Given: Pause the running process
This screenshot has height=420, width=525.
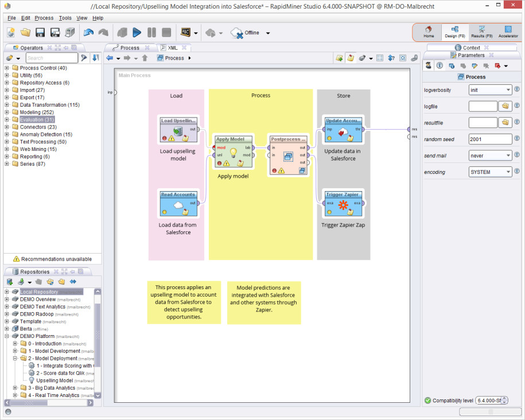Looking at the screenshot, I should coord(151,33).
